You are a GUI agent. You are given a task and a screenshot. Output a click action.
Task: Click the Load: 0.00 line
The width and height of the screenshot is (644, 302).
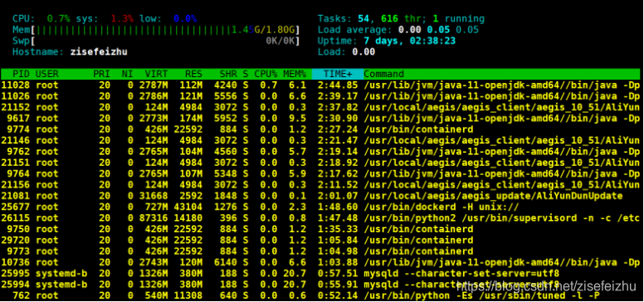pos(346,52)
